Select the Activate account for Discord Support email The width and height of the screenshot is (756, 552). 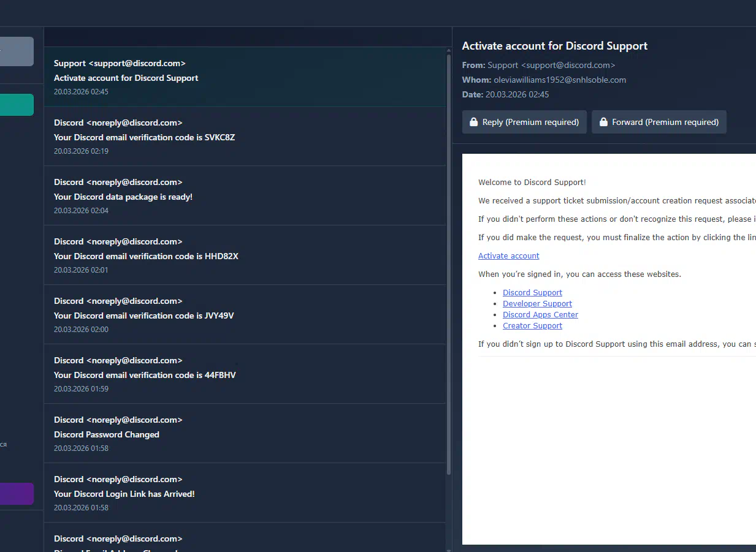point(245,77)
